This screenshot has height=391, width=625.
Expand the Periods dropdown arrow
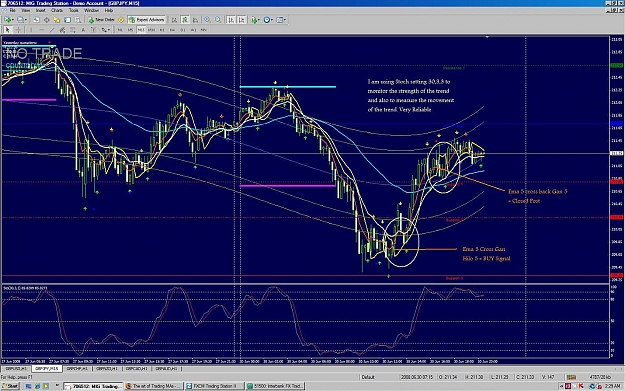click(x=272, y=20)
